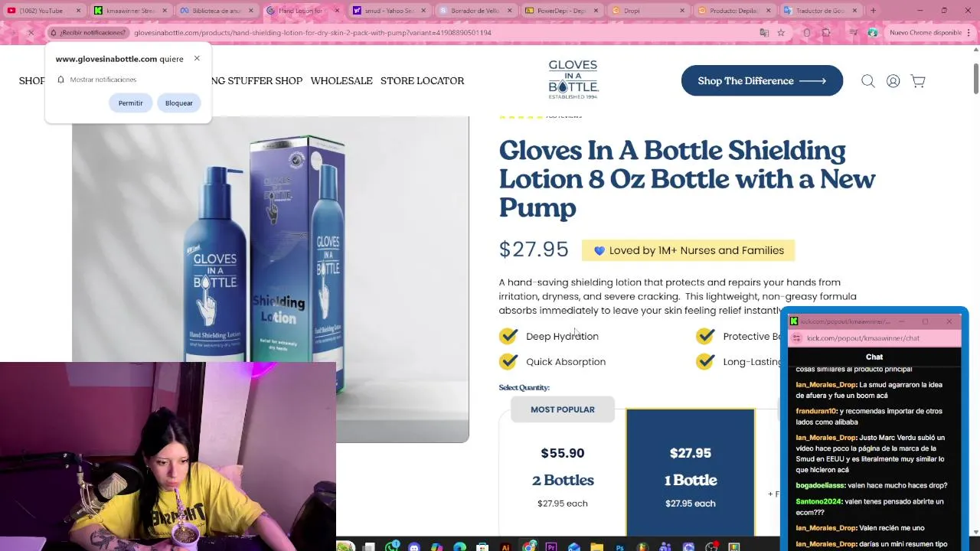Open the new tab plus button
Screen dimensions: 980x551
point(874,11)
